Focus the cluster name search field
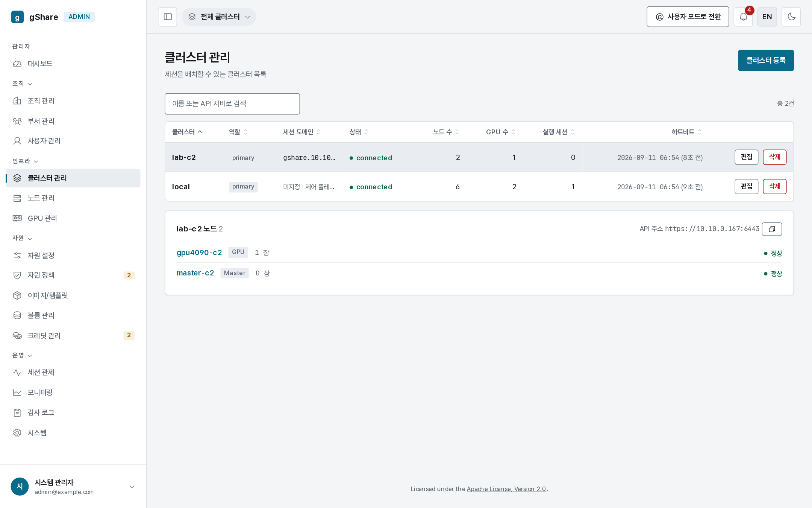 (232, 104)
